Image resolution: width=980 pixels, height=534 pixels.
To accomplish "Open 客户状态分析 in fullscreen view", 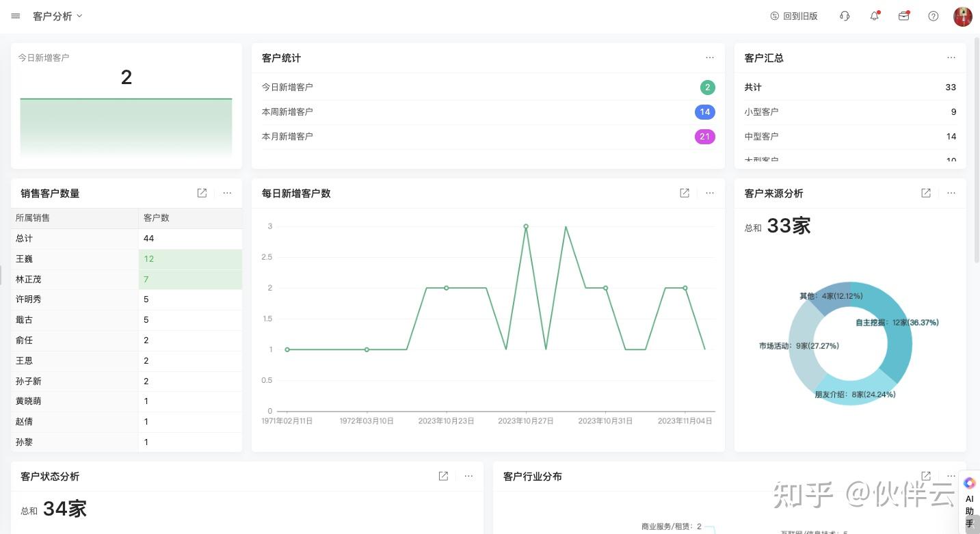I will [443, 477].
